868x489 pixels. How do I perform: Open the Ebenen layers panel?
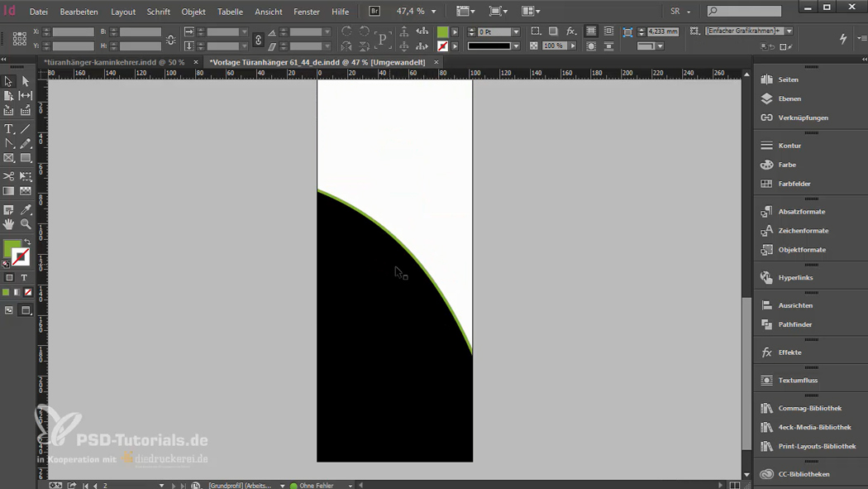789,98
